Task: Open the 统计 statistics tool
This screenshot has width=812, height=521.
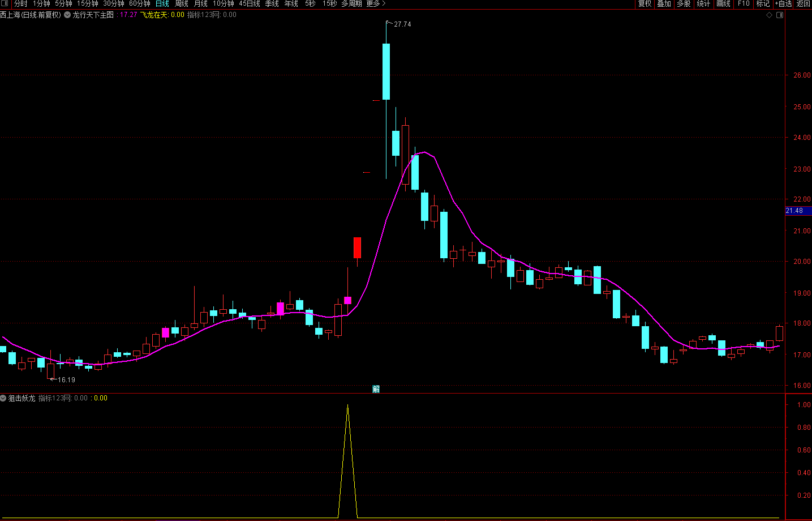Action: [x=703, y=4]
